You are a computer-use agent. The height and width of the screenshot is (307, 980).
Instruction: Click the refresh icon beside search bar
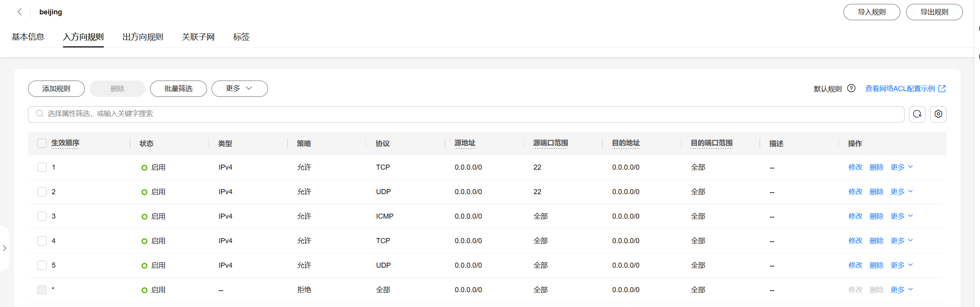click(x=917, y=114)
